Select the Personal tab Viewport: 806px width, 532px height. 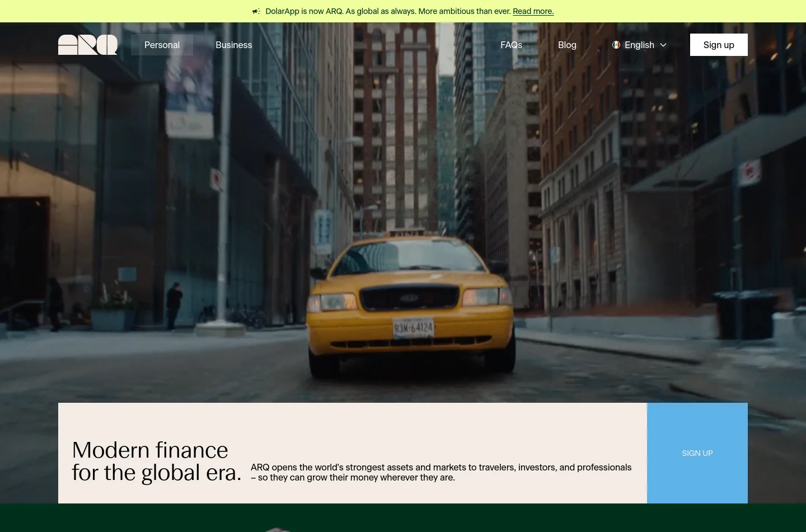(162, 45)
